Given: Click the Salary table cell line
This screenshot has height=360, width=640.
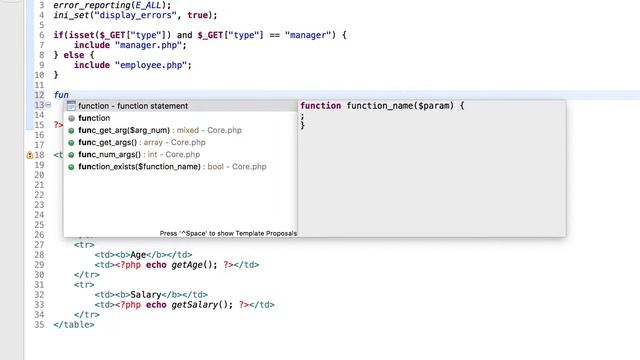Looking at the screenshot, I should point(151,295).
